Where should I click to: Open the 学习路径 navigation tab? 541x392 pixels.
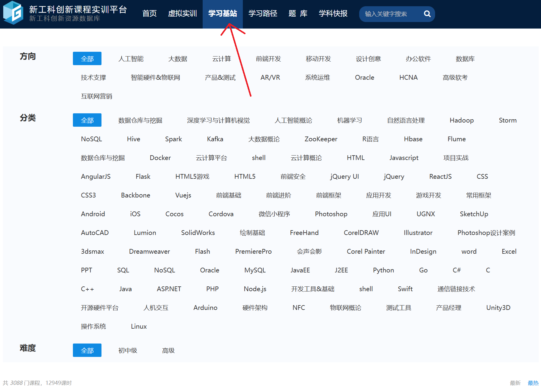point(263,13)
